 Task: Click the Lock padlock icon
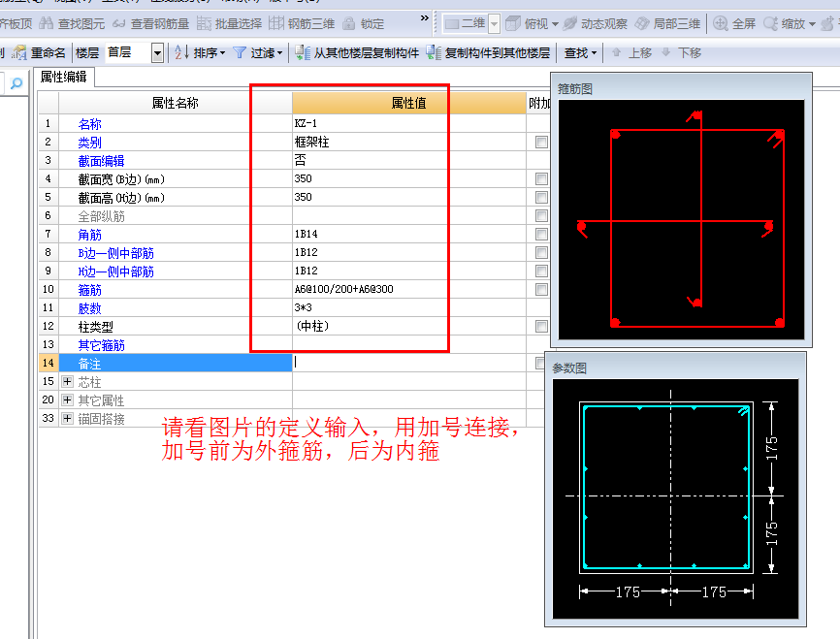coord(349,23)
